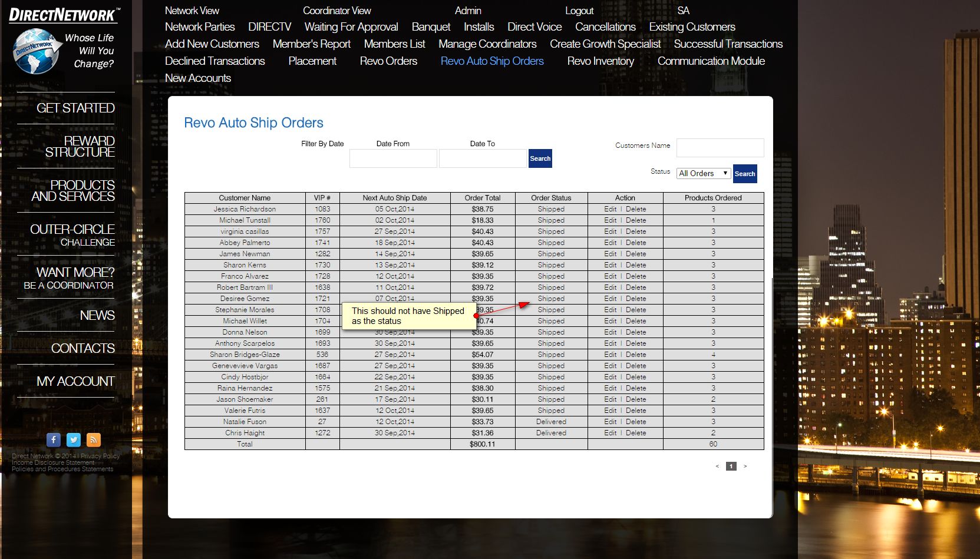This screenshot has width=980, height=559.
Task: Go to previous page arrow
Action: point(717,467)
